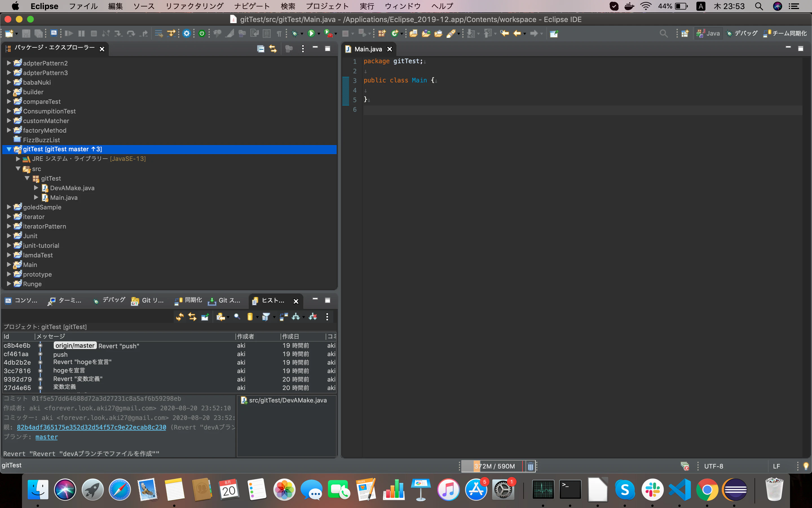Image resolution: width=812 pixels, height=508 pixels.
Task: Click the Refresh icon in History view
Action: [180, 316]
